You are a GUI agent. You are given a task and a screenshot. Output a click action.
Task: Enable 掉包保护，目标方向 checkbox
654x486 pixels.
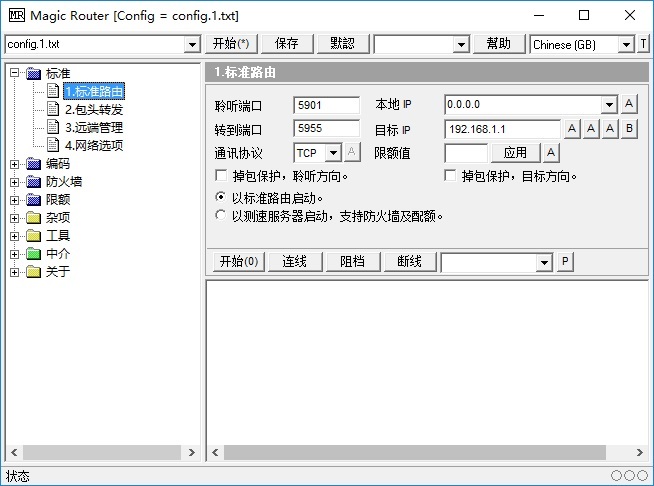(x=450, y=175)
